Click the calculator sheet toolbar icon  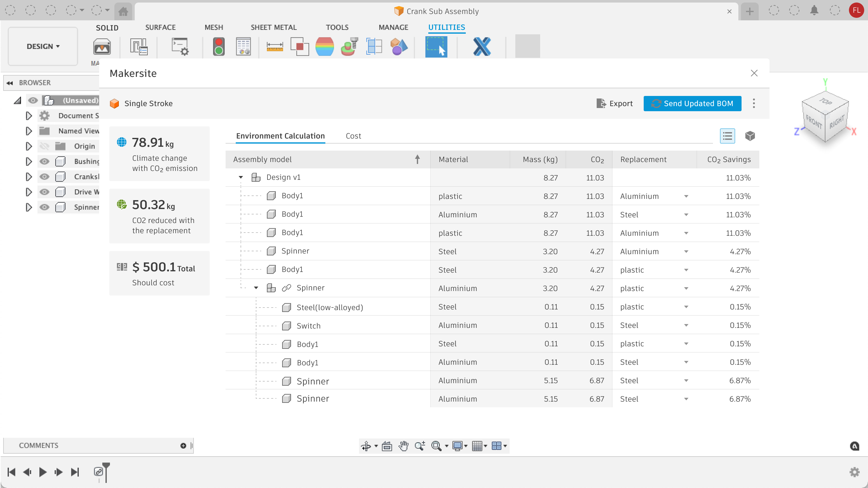tap(243, 46)
